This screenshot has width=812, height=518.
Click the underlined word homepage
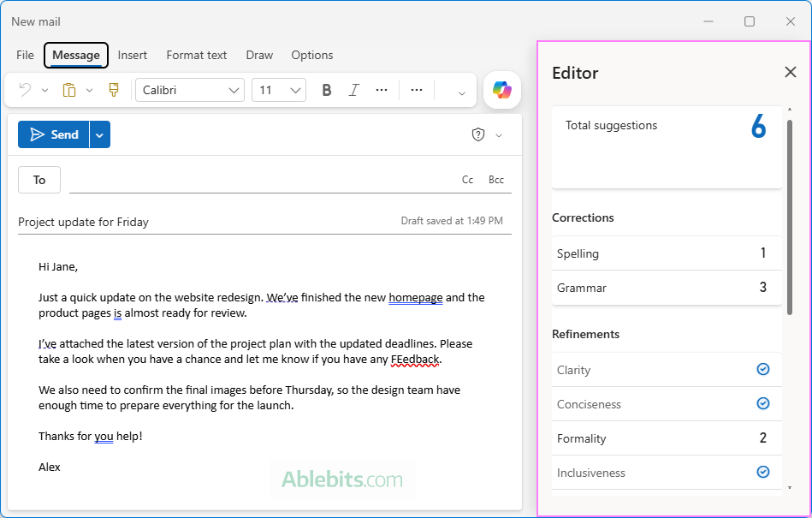click(x=415, y=298)
